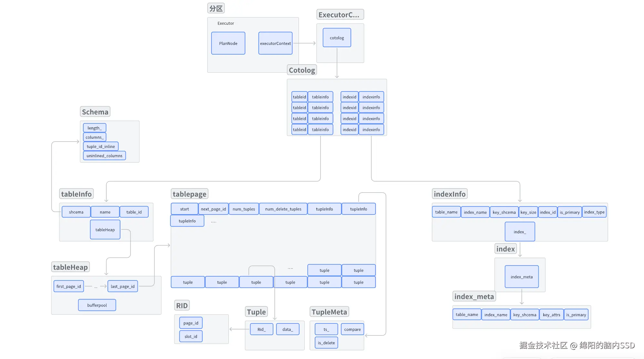Viewport: 644px width, 359px height.
Task: Click the slot_id box in RID
Action: (190, 336)
